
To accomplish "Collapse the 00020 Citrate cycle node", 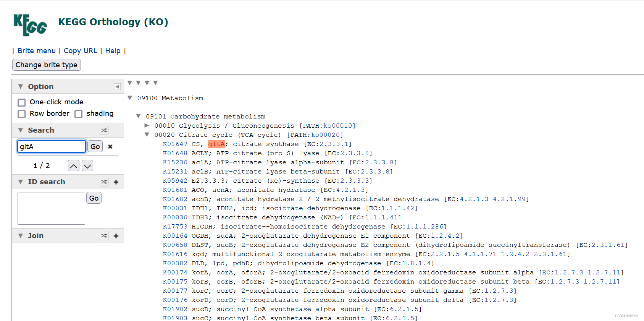I will [x=147, y=135].
